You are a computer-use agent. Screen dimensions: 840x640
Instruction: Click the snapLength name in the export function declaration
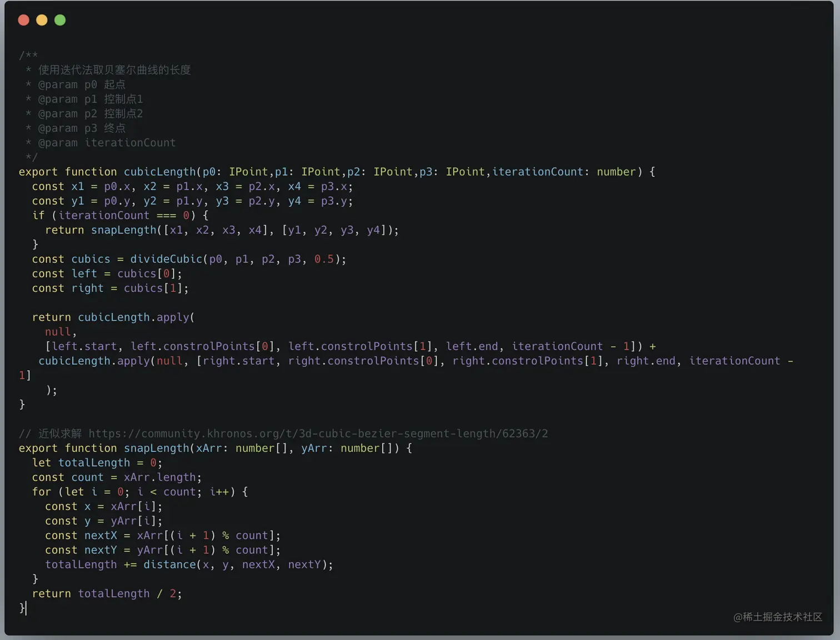coord(157,448)
